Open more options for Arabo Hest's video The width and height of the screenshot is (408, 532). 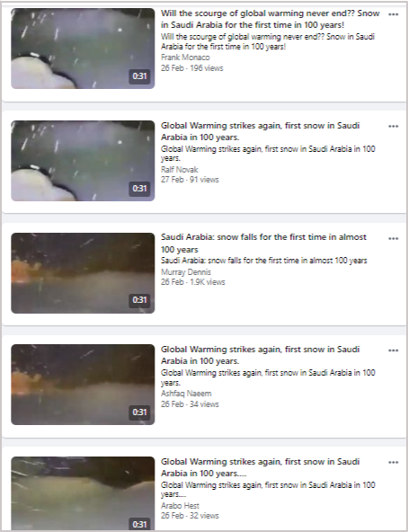393,462
